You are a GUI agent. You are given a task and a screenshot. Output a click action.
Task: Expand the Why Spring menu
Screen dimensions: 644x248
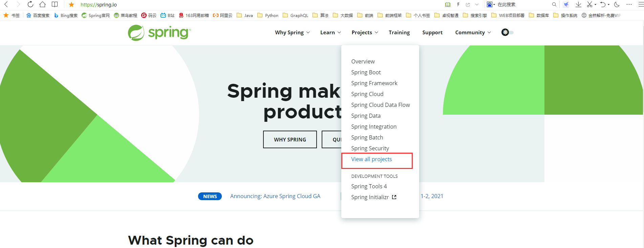tap(292, 32)
